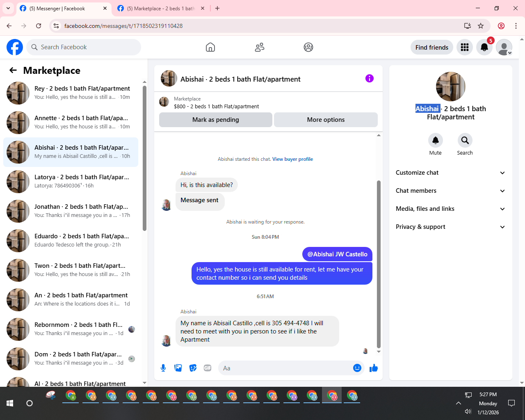Open Rey's conversation in chat list
525x420 pixels.
point(71,93)
